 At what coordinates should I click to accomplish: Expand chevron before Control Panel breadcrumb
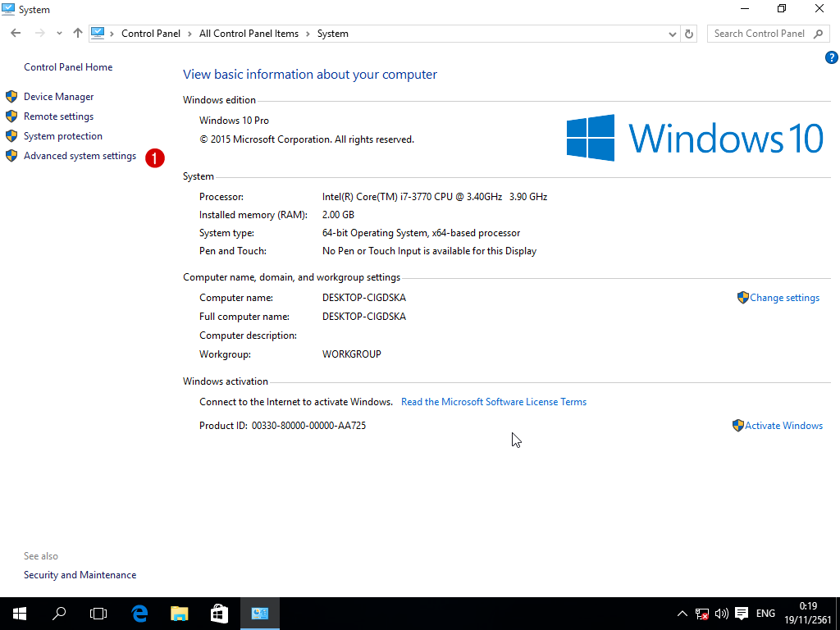112,34
